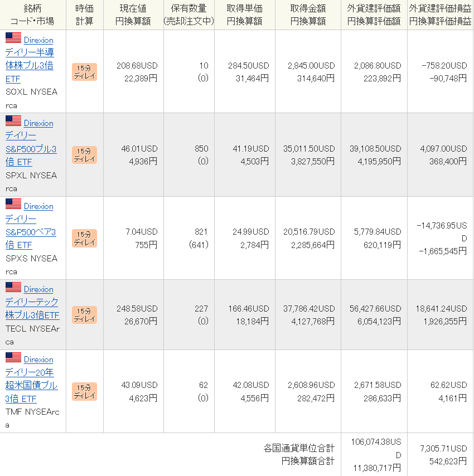Viewport: 474px width, 476px height.
Task: Click the US flag icon in the SPXL row
Action: (x=13, y=121)
